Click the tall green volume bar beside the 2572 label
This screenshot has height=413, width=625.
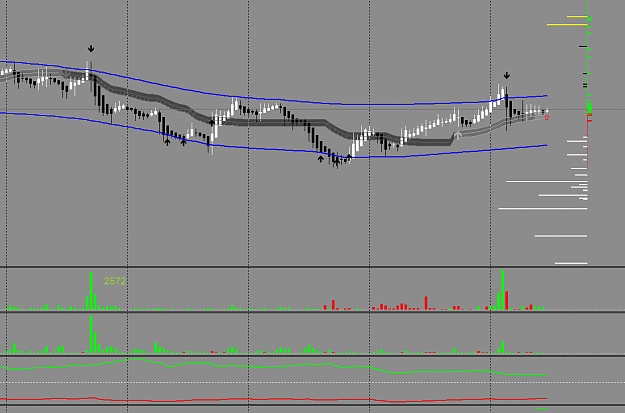pyautogui.click(x=91, y=291)
